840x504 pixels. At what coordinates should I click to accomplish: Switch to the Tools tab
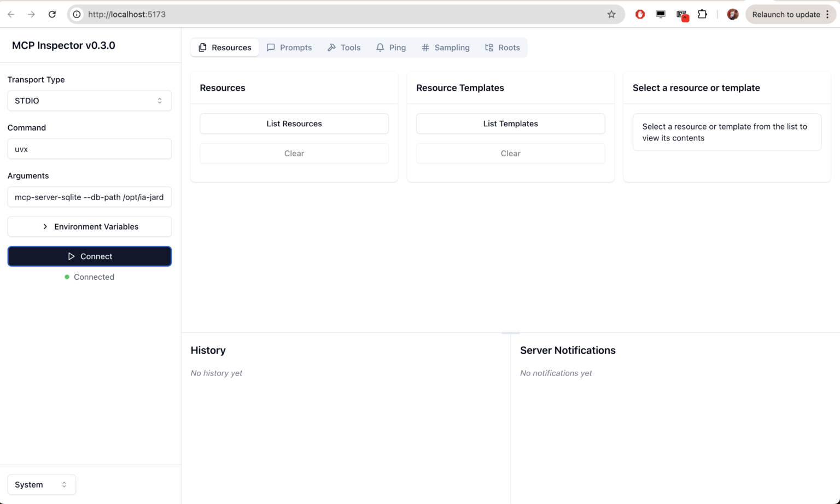point(344,48)
